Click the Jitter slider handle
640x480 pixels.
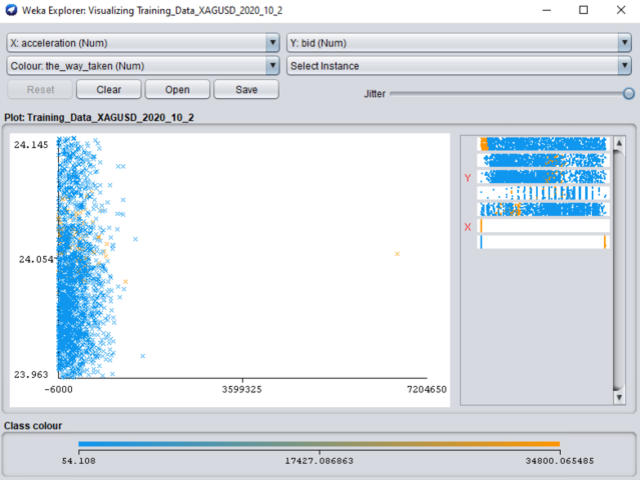(x=629, y=93)
